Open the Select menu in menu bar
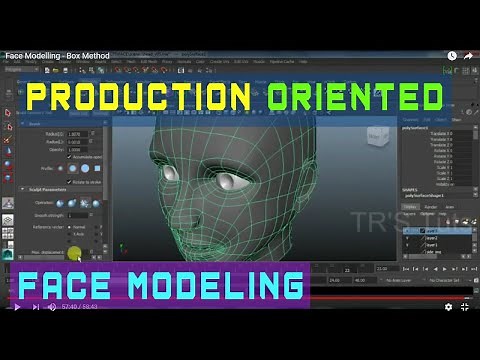Screen dimensions: 480x360 [116, 62]
